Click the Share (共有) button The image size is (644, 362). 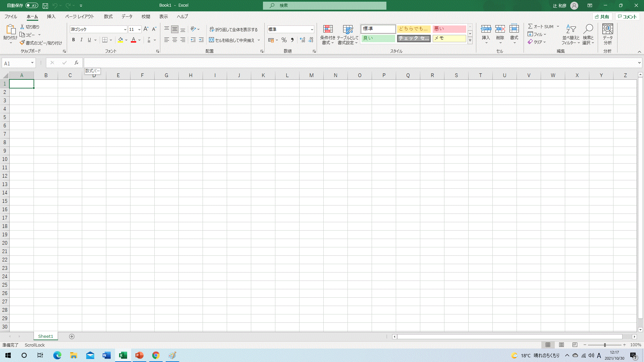click(x=602, y=16)
